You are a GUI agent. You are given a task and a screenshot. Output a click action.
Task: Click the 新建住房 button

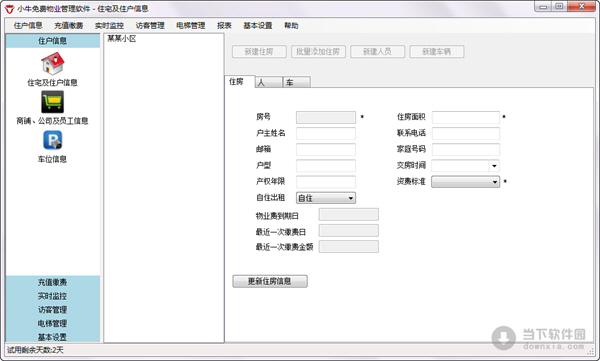(259, 52)
